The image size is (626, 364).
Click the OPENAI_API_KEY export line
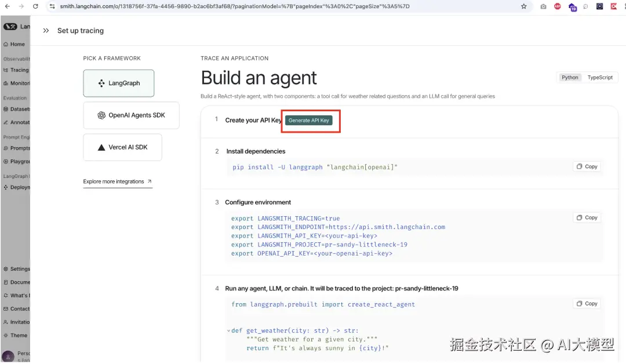click(x=312, y=253)
